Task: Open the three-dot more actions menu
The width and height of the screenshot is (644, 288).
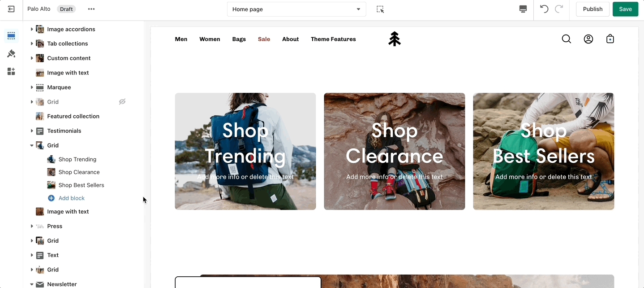Action: point(91,9)
